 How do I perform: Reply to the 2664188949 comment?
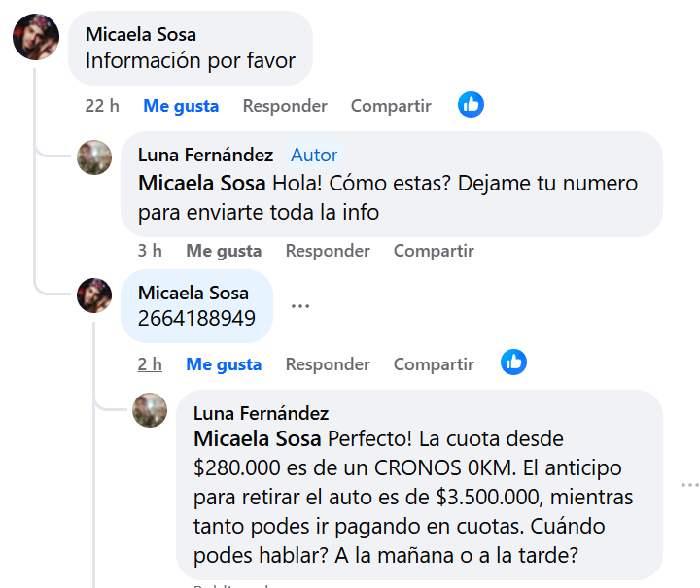point(328,364)
